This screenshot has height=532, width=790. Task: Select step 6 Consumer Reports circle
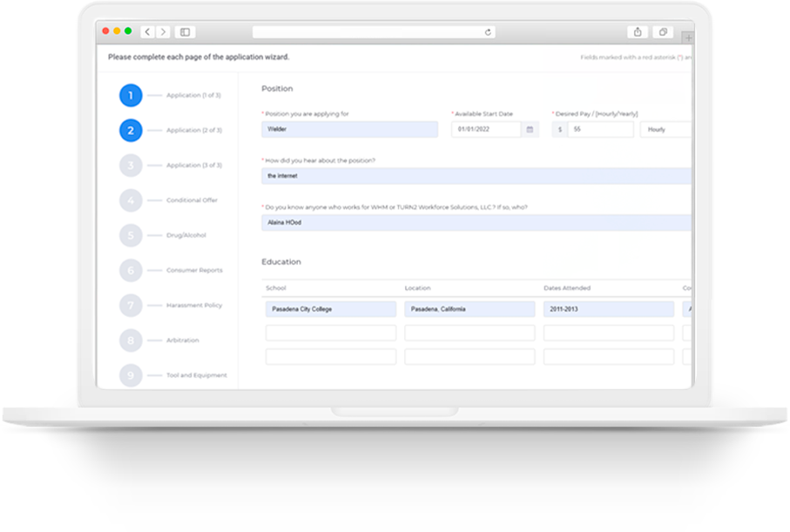coord(131,271)
